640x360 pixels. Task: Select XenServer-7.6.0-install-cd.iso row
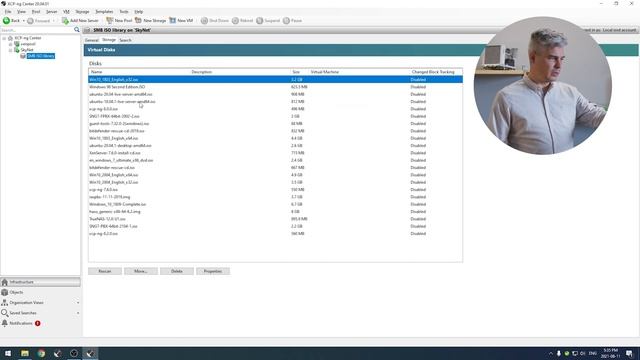point(276,153)
